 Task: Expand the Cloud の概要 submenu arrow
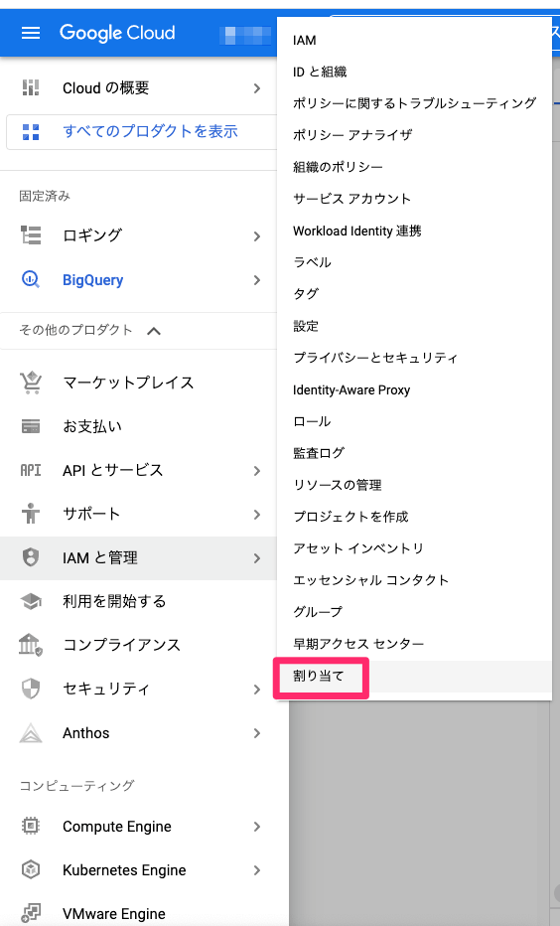257,88
